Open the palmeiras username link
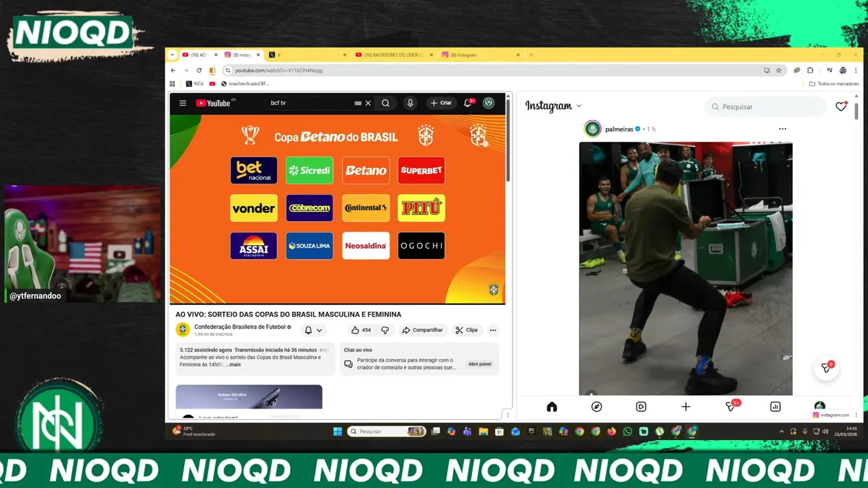Screen dimensions: 868x488 click(x=618, y=129)
